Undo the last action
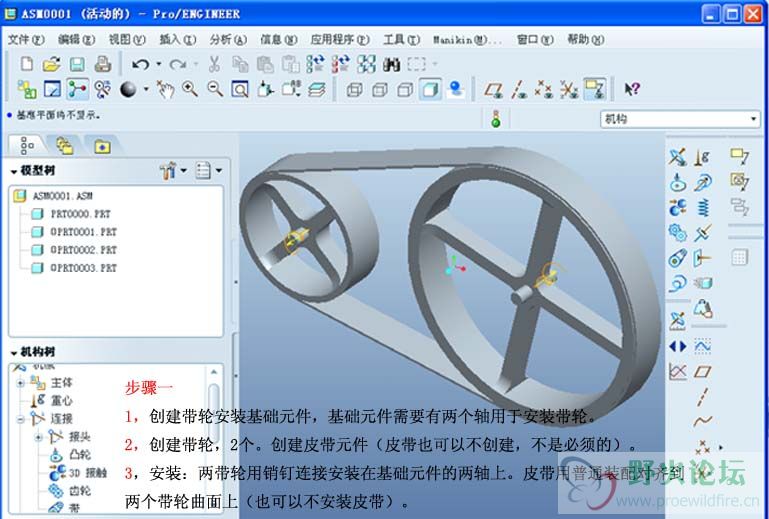Screen dimensions: 769x519 (x=141, y=64)
